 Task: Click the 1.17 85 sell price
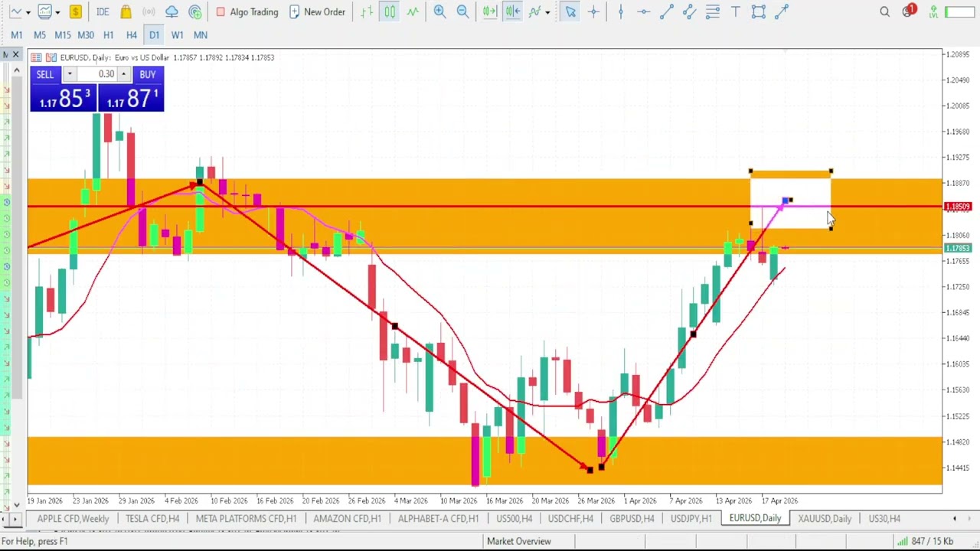point(64,98)
